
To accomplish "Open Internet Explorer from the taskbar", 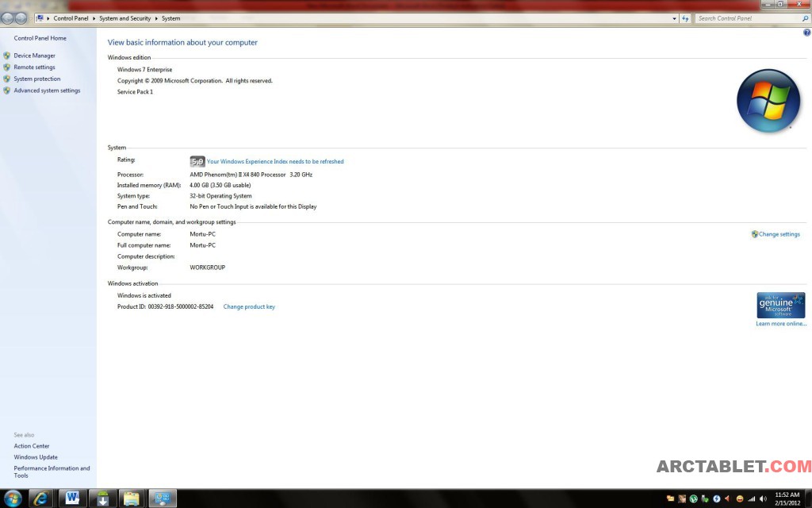I will click(40, 498).
